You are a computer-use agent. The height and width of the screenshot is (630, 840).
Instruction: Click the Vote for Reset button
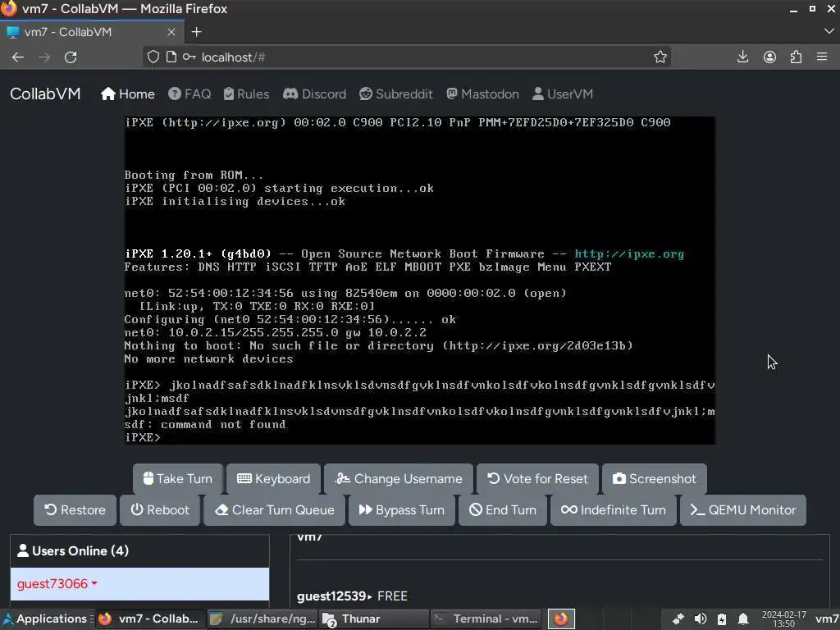tap(537, 478)
